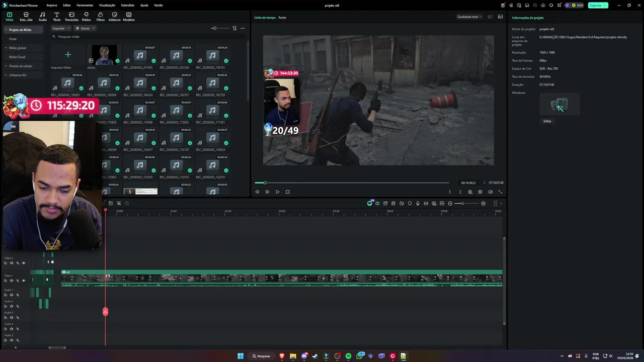Open the Filtros tab
The image size is (644, 362).
pyautogui.click(x=100, y=17)
